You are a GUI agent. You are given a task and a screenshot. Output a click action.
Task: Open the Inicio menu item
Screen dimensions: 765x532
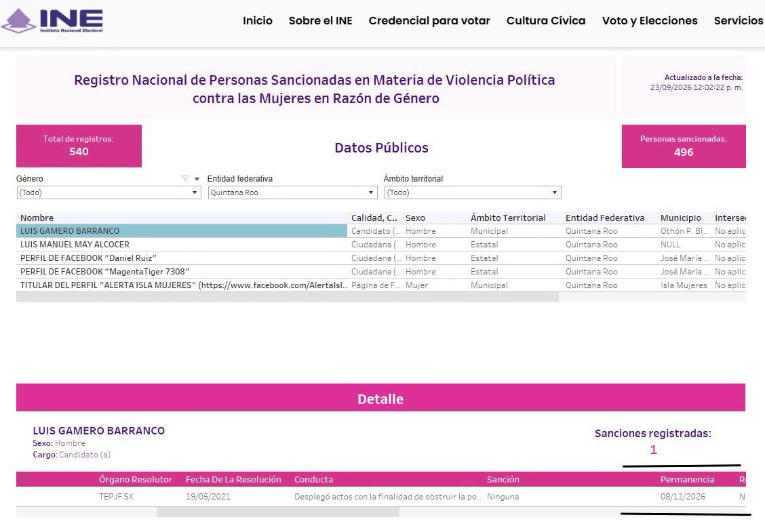click(258, 20)
